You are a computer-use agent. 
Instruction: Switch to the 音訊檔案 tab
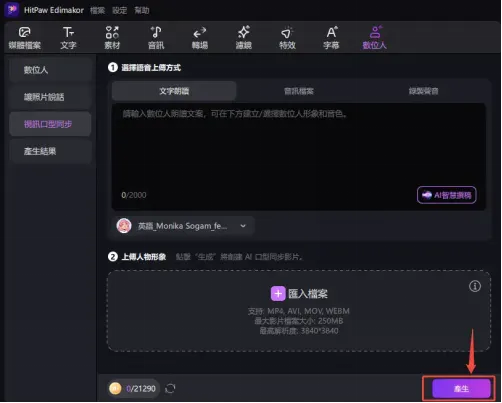click(299, 91)
